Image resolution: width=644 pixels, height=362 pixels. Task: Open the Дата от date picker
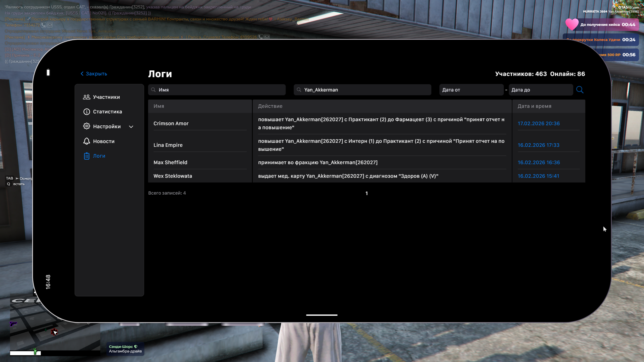point(471,90)
